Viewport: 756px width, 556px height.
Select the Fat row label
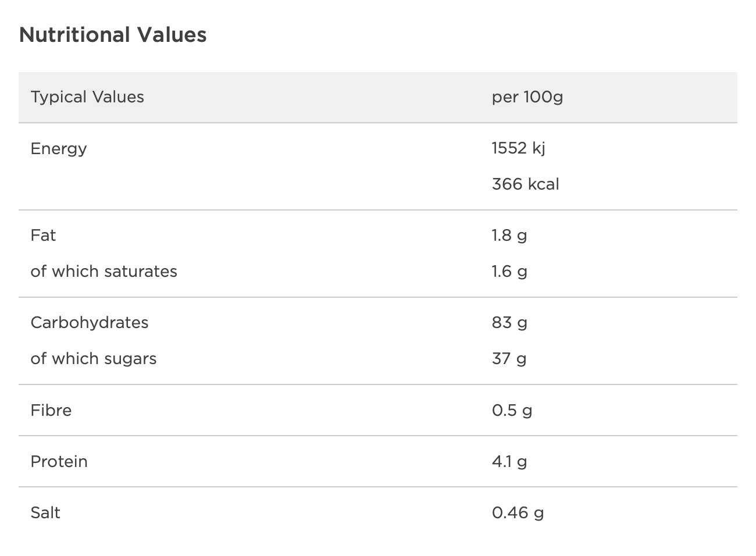[43, 236]
